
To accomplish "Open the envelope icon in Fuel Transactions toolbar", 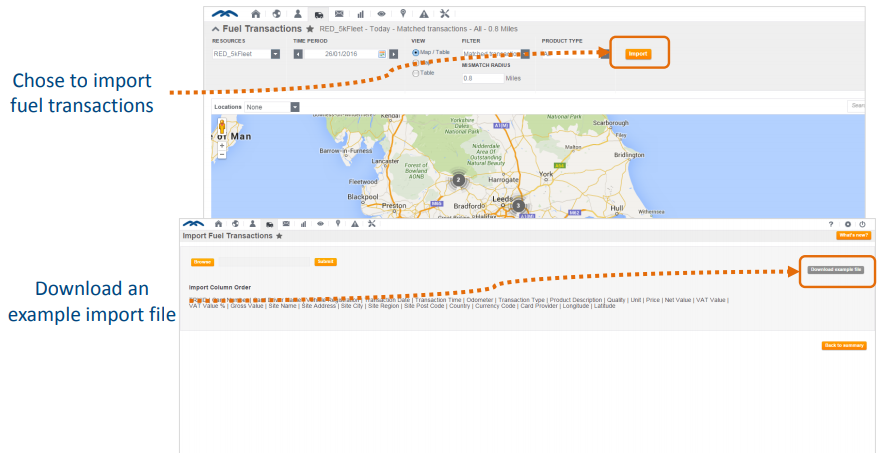I will click(x=339, y=14).
